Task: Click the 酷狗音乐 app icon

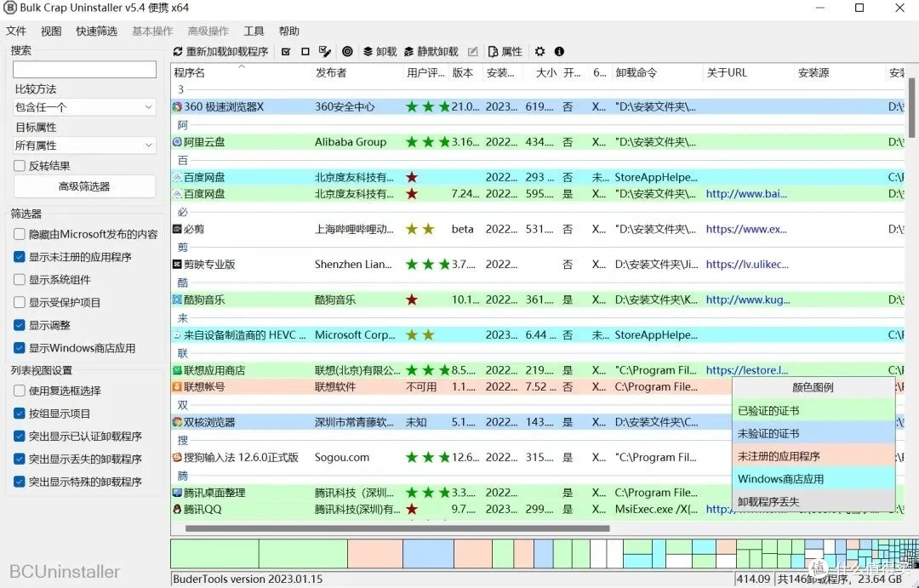Action: click(177, 300)
